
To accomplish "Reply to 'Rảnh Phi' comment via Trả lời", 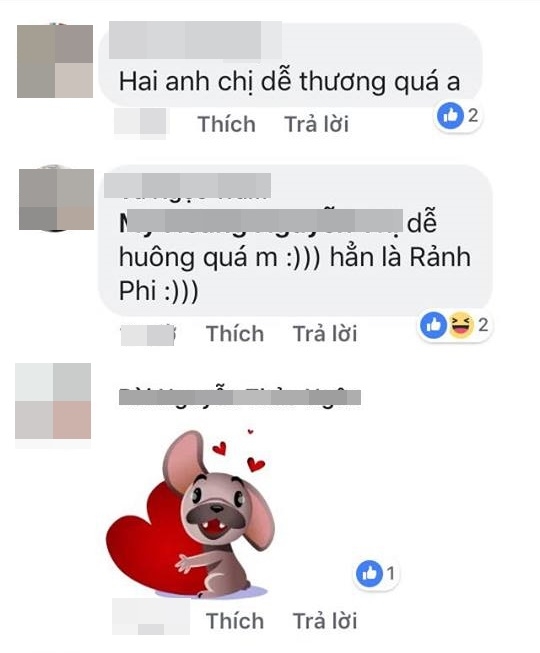I will (325, 334).
